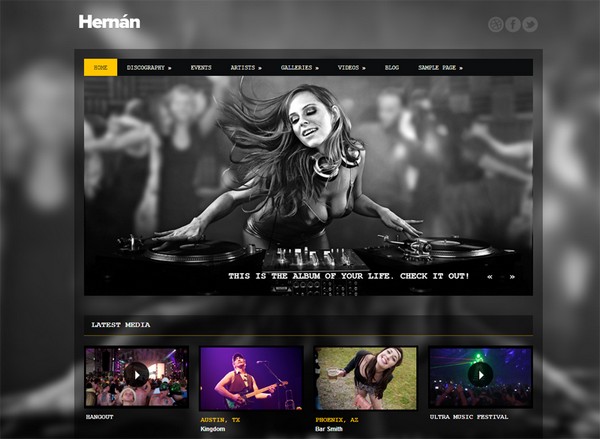Image resolution: width=600 pixels, height=439 pixels.
Task: Expand the Artists dropdown menu
Action: 246,68
